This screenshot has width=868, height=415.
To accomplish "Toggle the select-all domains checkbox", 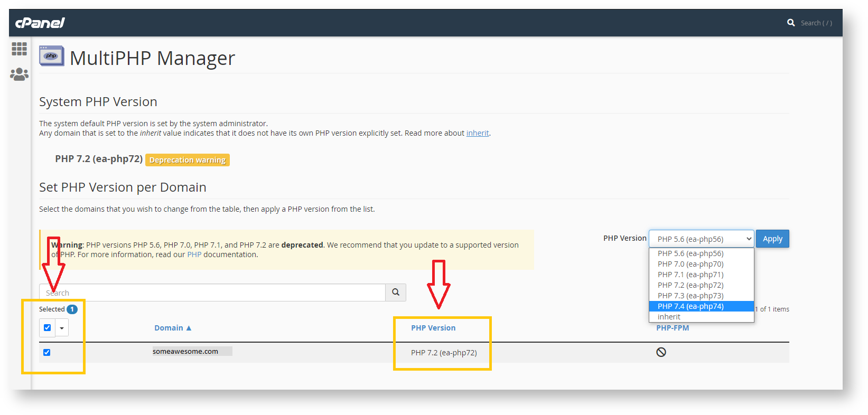I will (x=47, y=328).
